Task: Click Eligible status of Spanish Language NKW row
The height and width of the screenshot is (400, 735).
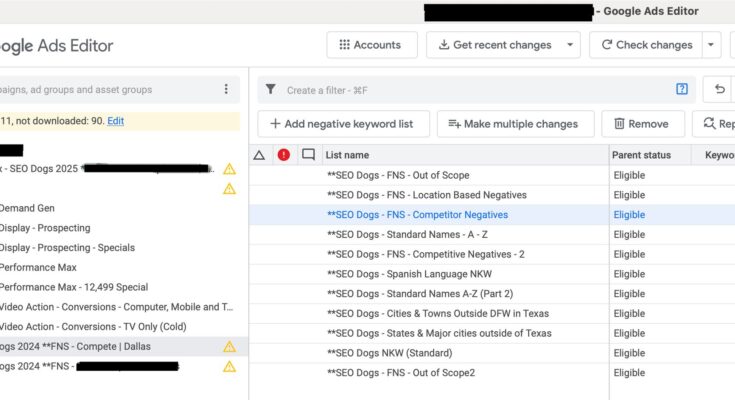Action: [x=629, y=274]
